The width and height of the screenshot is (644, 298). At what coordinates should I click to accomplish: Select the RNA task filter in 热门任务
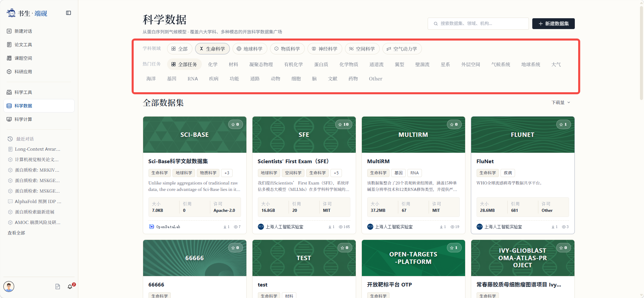(193, 78)
